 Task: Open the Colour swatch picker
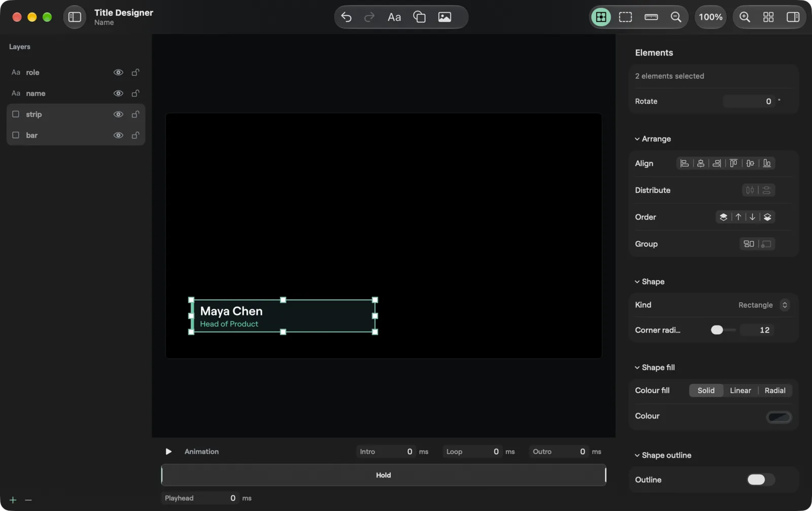pyautogui.click(x=779, y=417)
